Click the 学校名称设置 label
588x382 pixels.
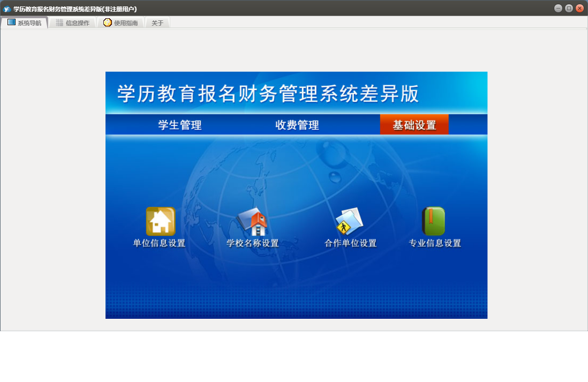tap(253, 243)
